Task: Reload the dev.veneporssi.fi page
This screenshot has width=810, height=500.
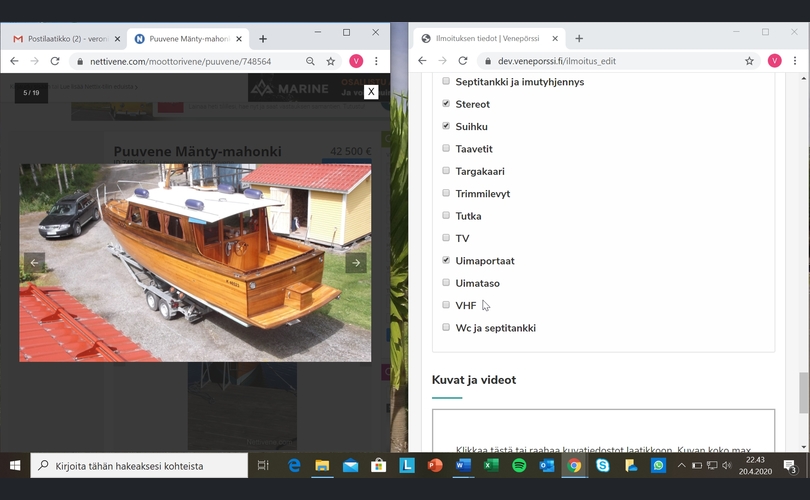Action: pos(463,60)
